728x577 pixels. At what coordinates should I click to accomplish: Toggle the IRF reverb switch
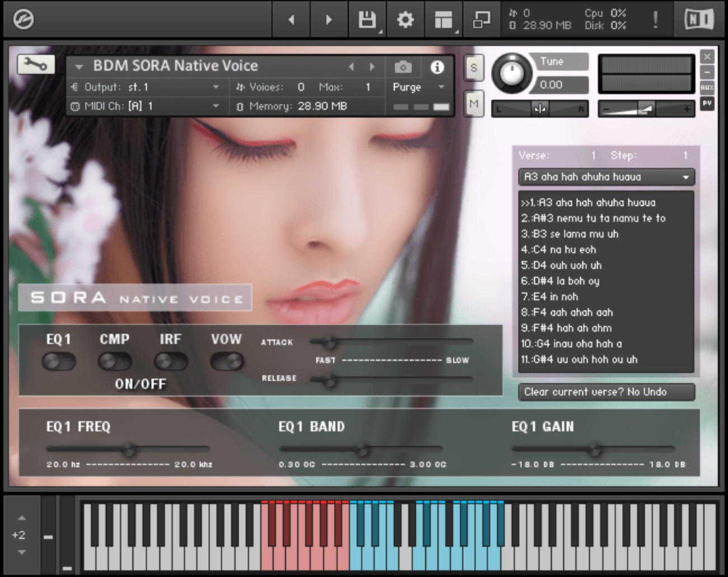pyautogui.click(x=171, y=362)
